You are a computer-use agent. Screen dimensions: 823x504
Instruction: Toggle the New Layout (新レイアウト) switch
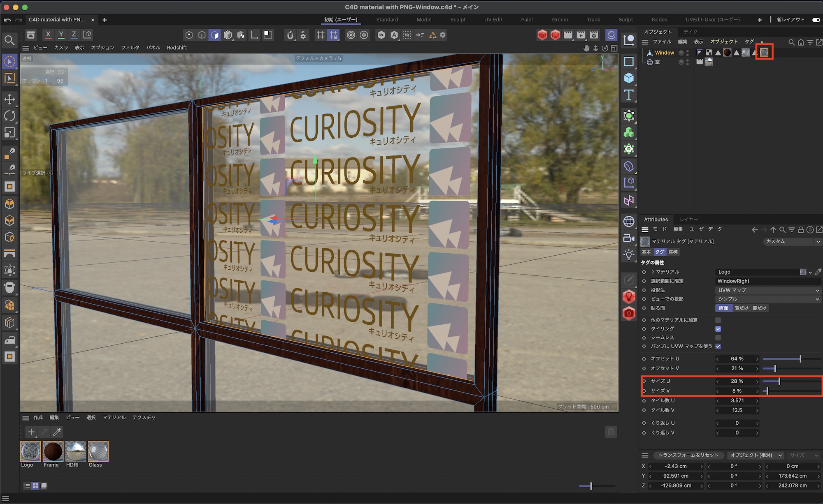tap(816, 20)
